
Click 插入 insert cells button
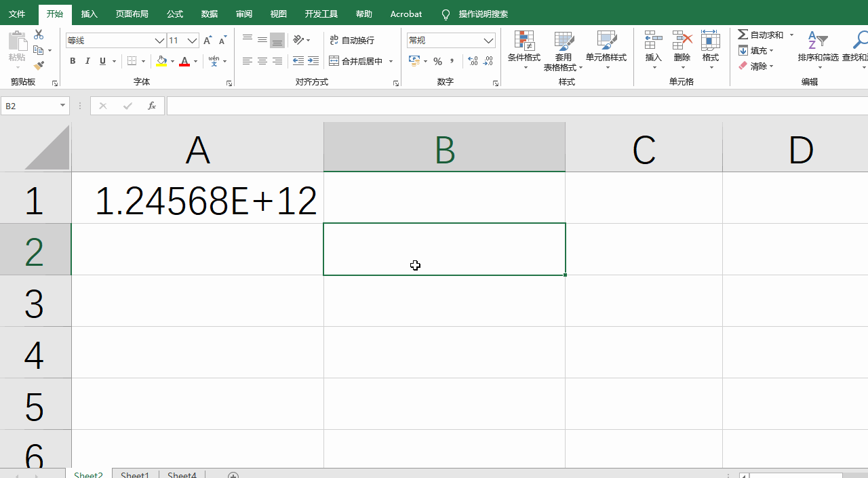click(654, 50)
